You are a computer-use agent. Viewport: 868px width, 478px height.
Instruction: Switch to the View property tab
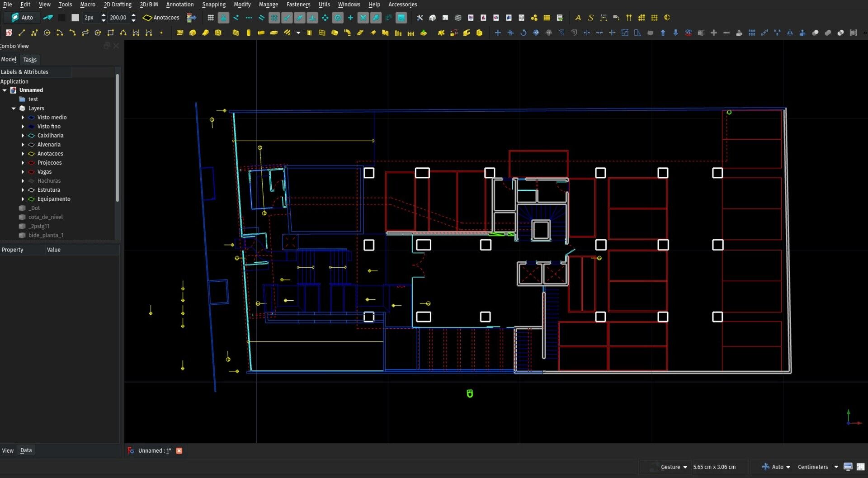click(8, 450)
